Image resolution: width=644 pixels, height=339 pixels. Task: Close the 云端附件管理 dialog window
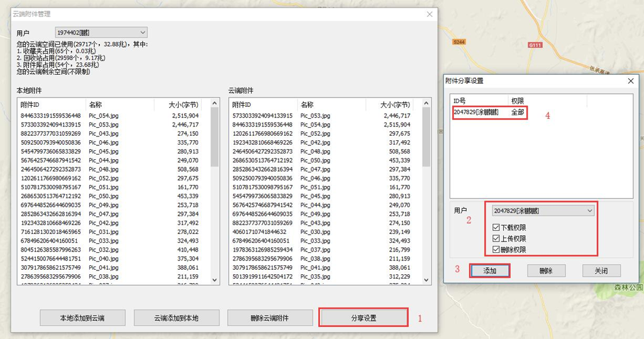[x=430, y=14]
